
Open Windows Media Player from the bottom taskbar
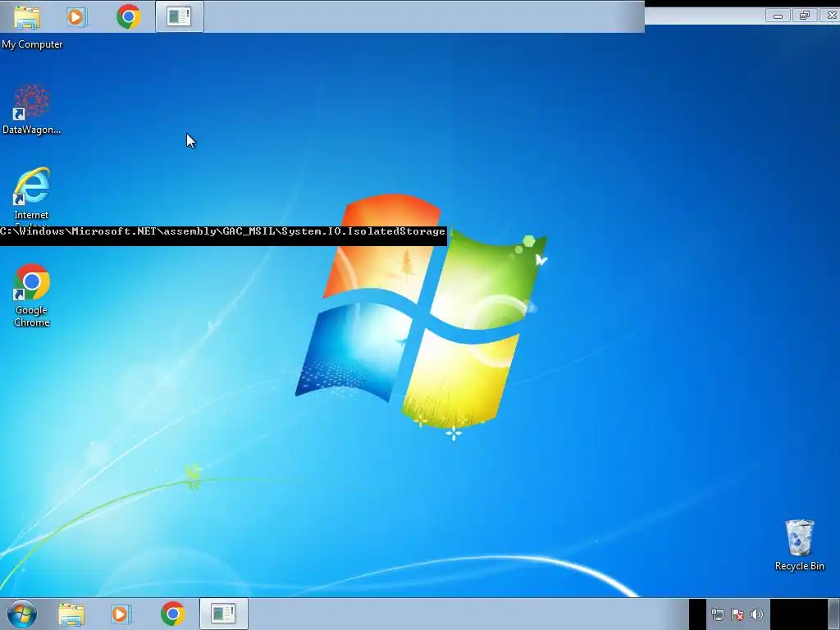pos(121,614)
